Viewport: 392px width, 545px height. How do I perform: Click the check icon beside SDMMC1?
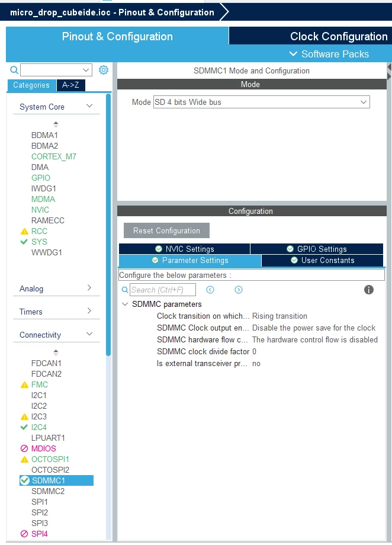[25, 480]
